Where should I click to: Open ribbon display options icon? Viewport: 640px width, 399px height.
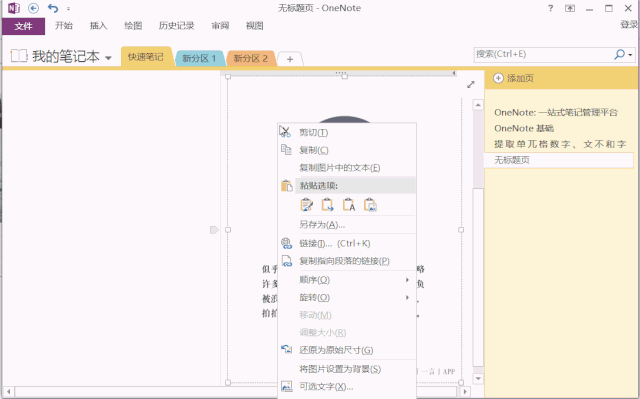pyautogui.click(x=570, y=8)
